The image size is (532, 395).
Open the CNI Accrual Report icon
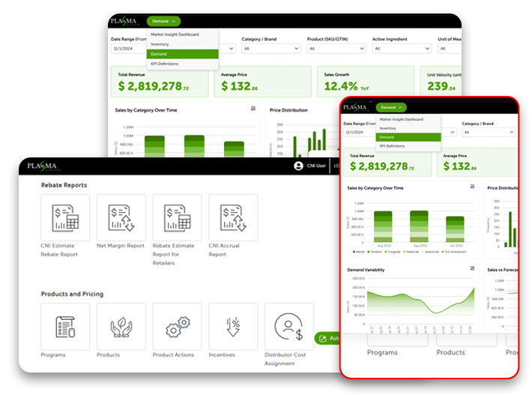point(233,217)
